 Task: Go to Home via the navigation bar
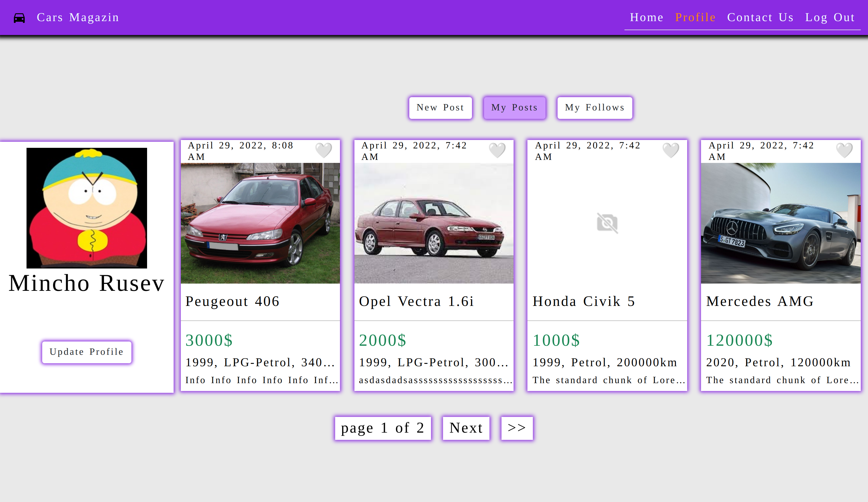(646, 17)
